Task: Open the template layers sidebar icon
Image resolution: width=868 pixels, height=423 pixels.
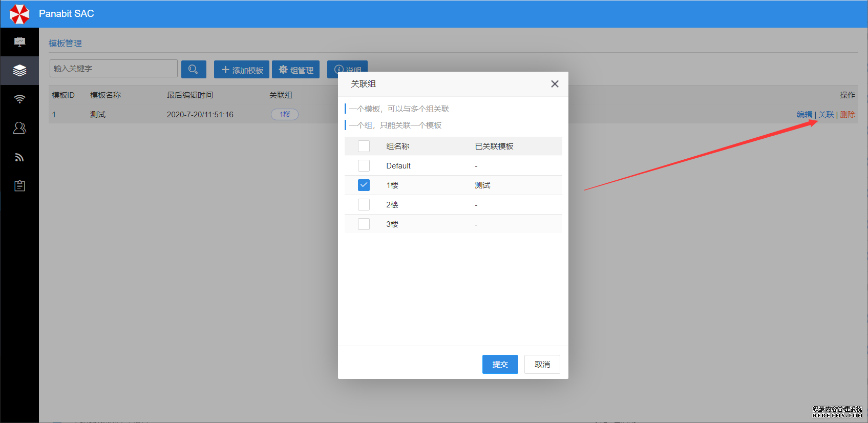Action: tap(19, 71)
